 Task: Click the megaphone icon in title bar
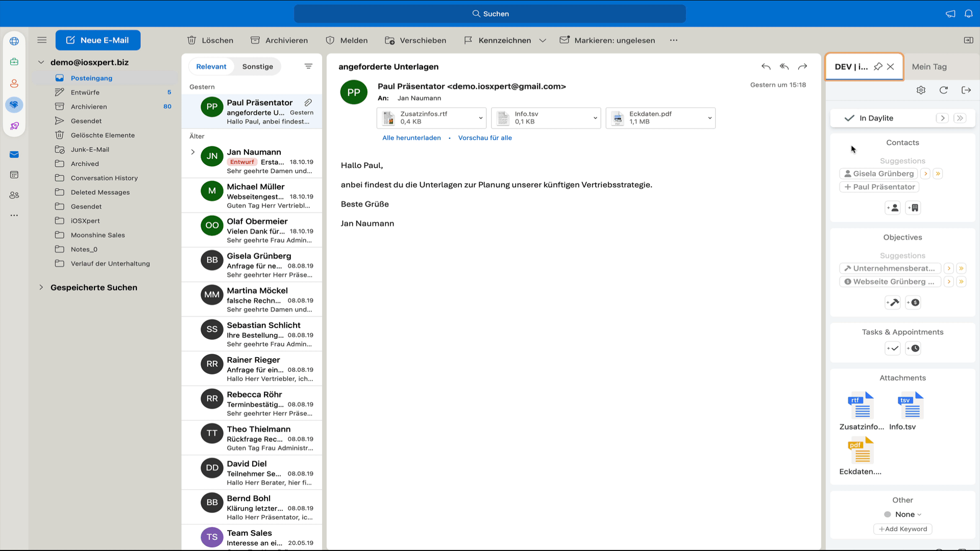click(950, 14)
